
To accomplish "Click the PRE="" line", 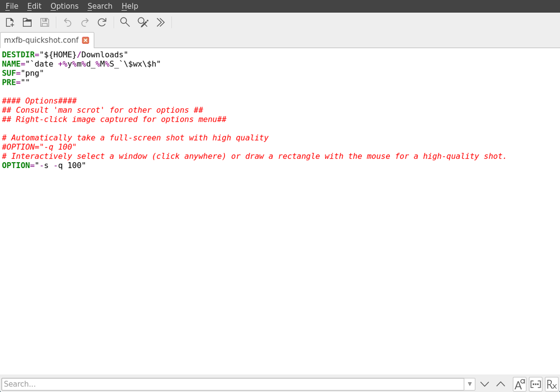I will coord(16,82).
